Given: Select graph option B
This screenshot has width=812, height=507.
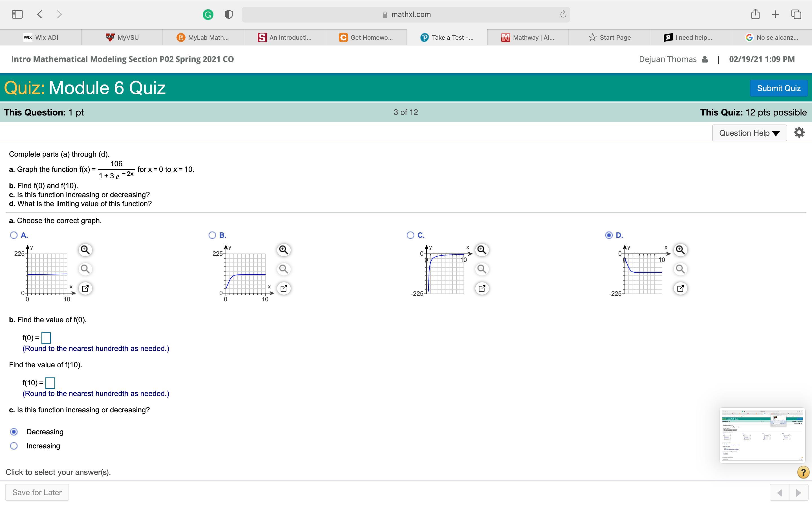Looking at the screenshot, I should point(212,235).
